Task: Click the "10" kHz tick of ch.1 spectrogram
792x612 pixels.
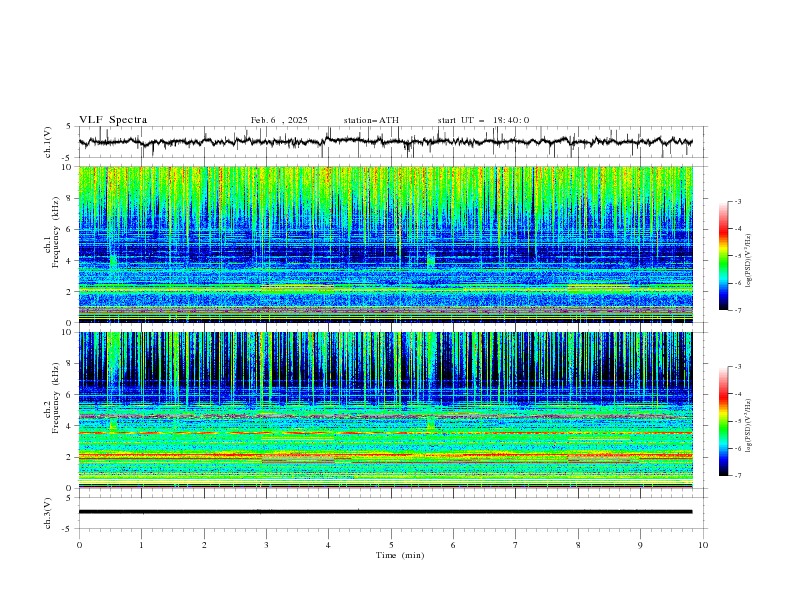Action: coord(68,167)
